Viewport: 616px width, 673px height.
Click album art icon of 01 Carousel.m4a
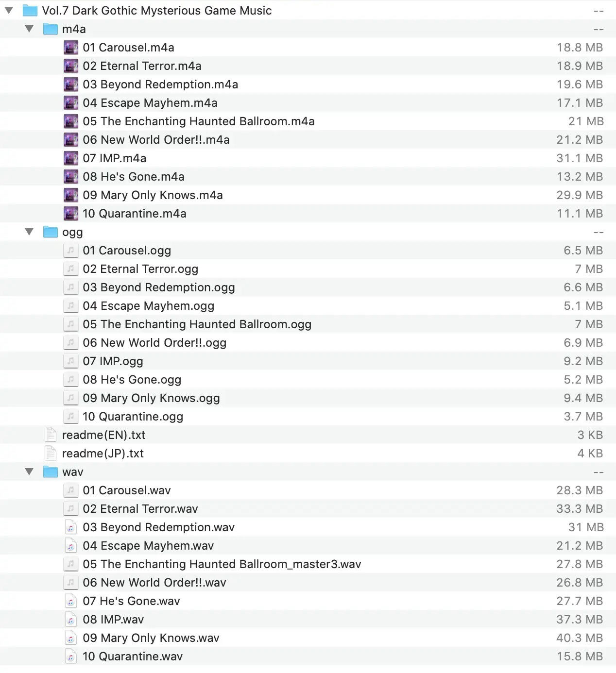[x=70, y=48]
